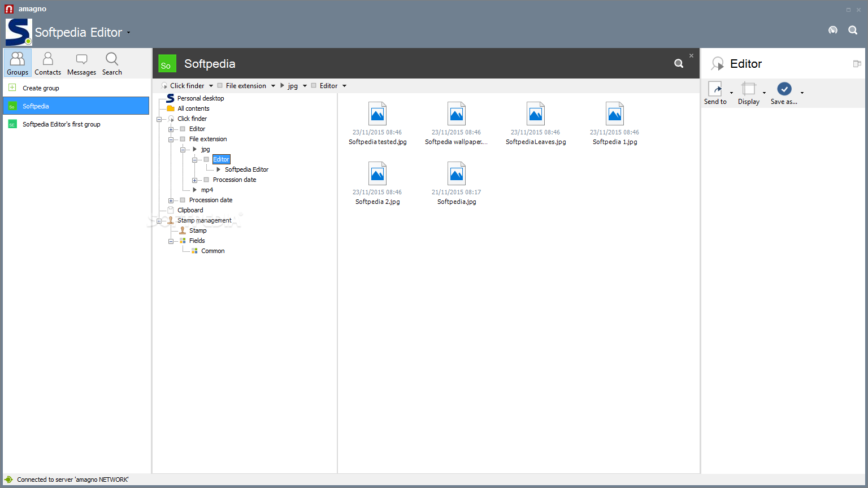This screenshot has height=488, width=868.
Task: Open the Groups tab
Action: click(x=18, y=63)
